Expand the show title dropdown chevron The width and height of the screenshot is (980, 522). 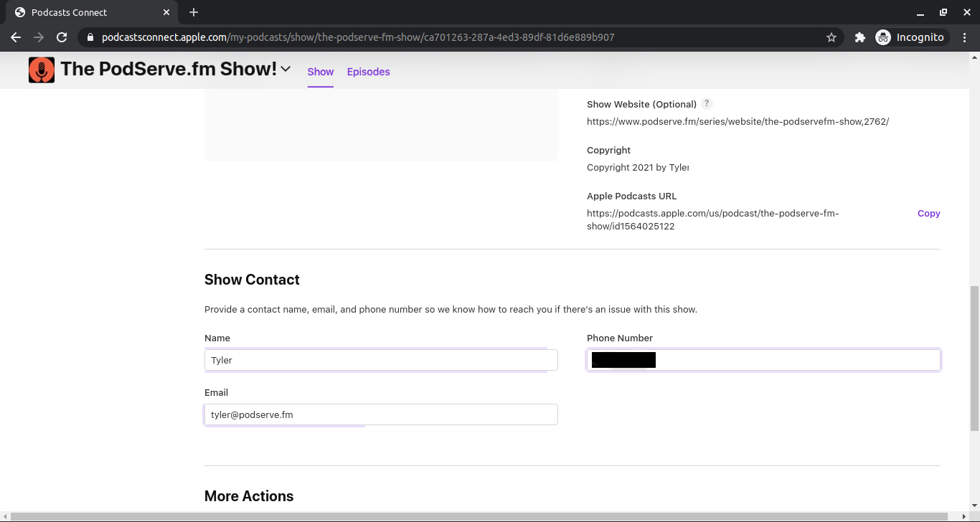tap(286, 69)
